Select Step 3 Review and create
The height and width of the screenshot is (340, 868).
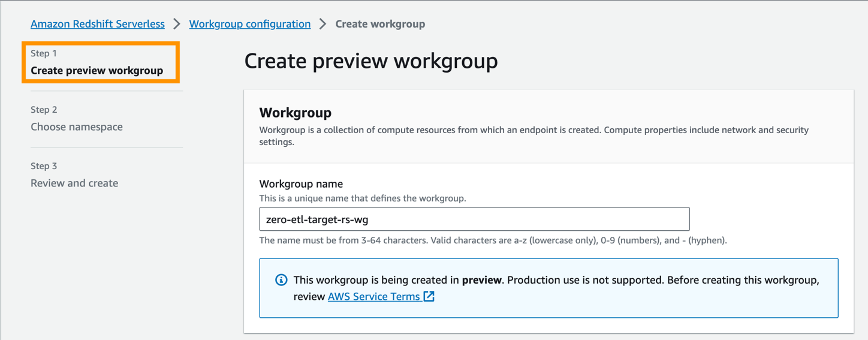pos(74,183)
